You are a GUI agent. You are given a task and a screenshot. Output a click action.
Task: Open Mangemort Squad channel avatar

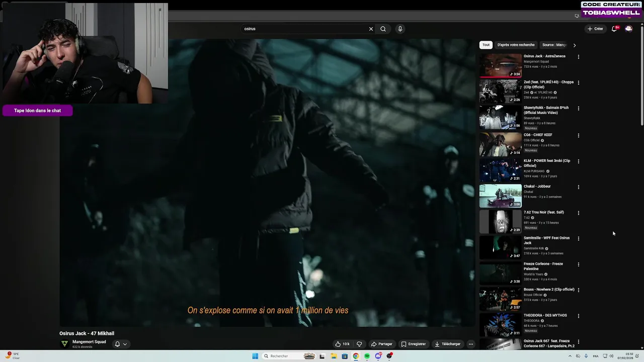coord(64,344)
